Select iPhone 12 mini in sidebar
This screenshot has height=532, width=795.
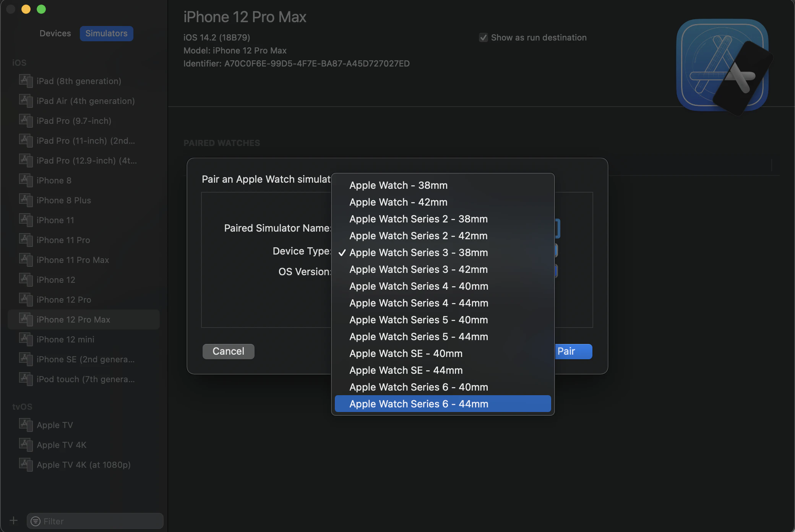84,339
